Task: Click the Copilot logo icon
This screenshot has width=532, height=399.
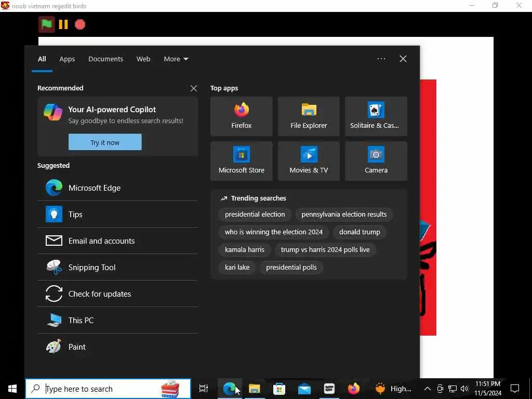Action: click(53, 112)
